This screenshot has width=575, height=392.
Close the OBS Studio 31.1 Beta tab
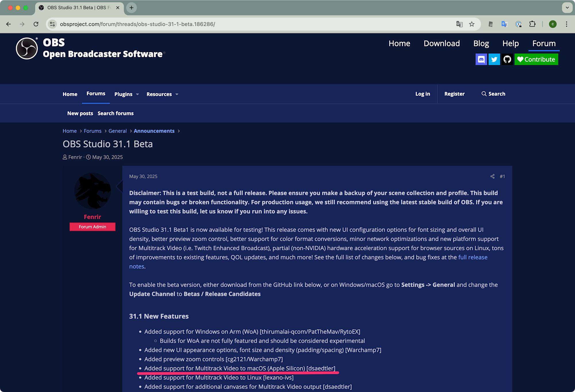point(118,8)
